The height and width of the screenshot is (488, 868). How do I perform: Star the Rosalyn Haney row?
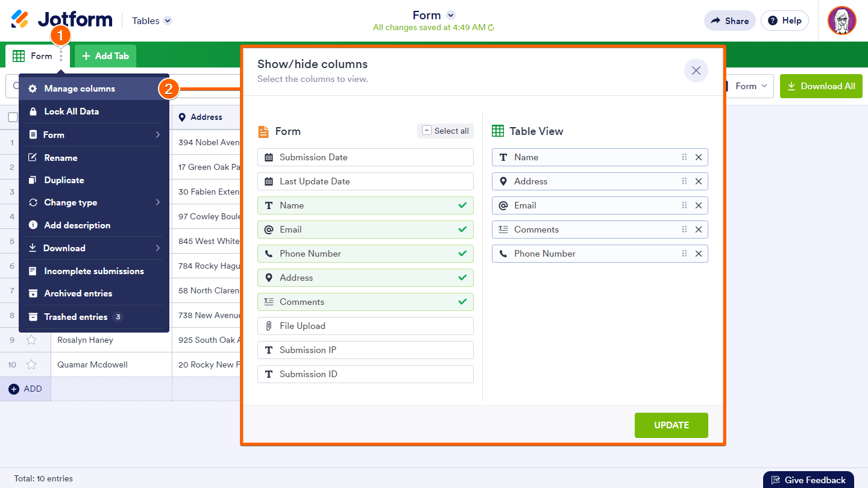[31, 340]
